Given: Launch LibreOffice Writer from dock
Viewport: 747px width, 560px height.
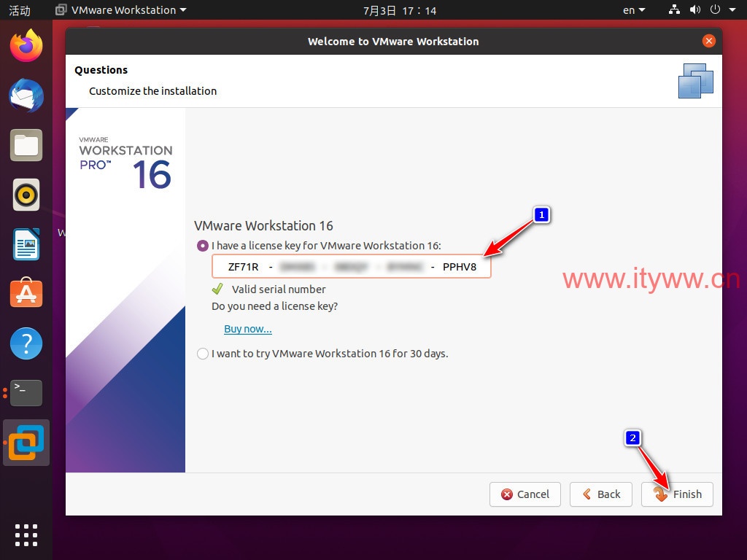Looking at the screenshot, I should tap(26, 244).
